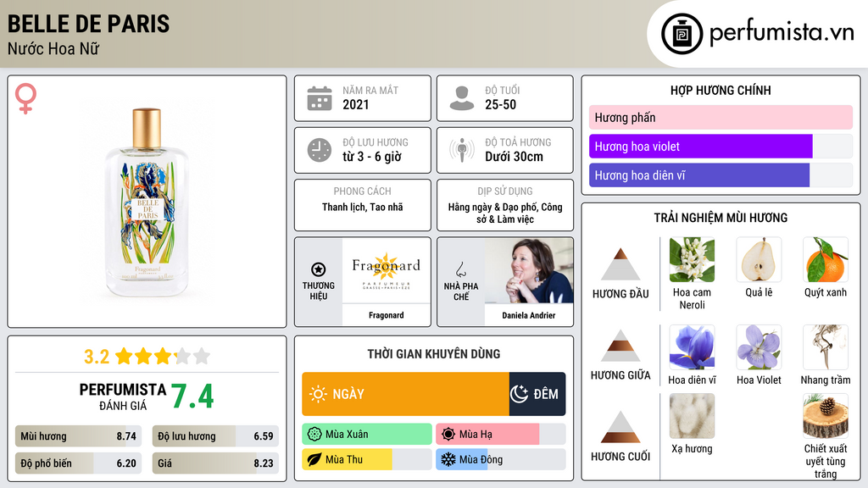Click the nose icon above Nhà pha chế

click(460, 269)
